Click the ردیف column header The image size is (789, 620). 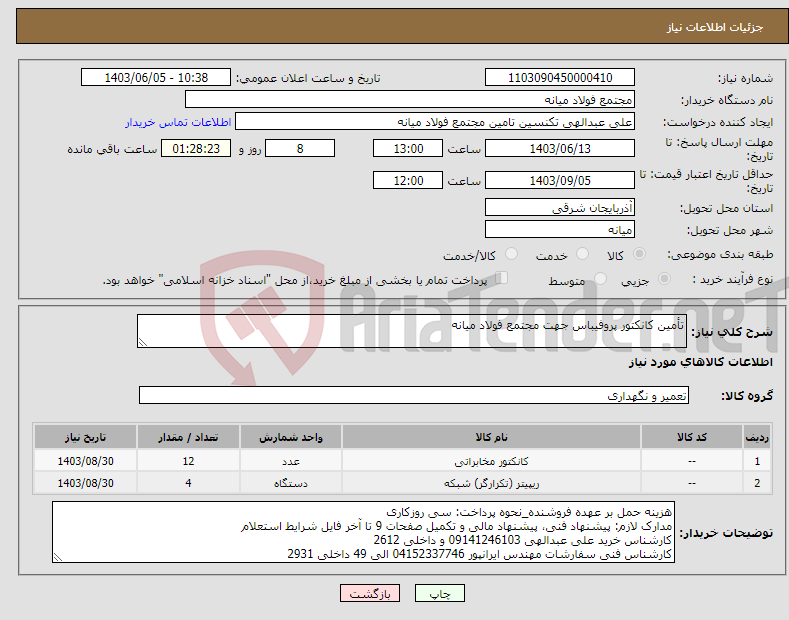pos(757,437)
